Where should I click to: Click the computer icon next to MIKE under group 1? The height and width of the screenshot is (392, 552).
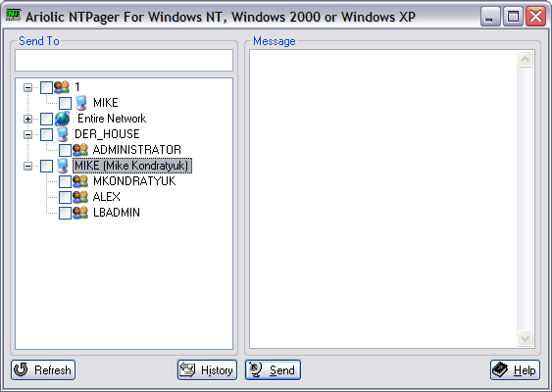[x=81, y=103]
